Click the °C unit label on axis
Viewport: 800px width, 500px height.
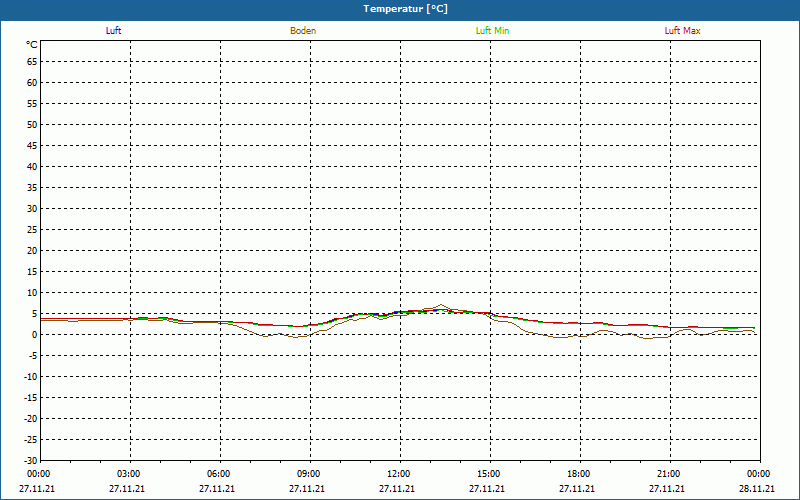[32, 45]
